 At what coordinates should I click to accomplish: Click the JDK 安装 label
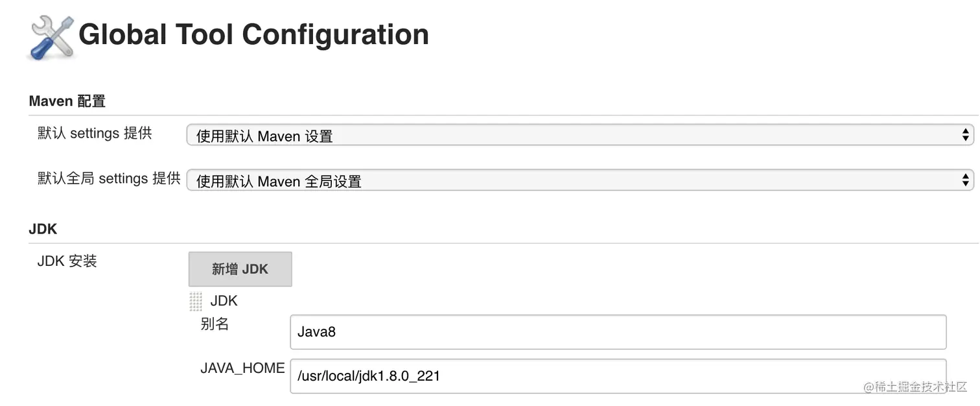click(67, 261)
